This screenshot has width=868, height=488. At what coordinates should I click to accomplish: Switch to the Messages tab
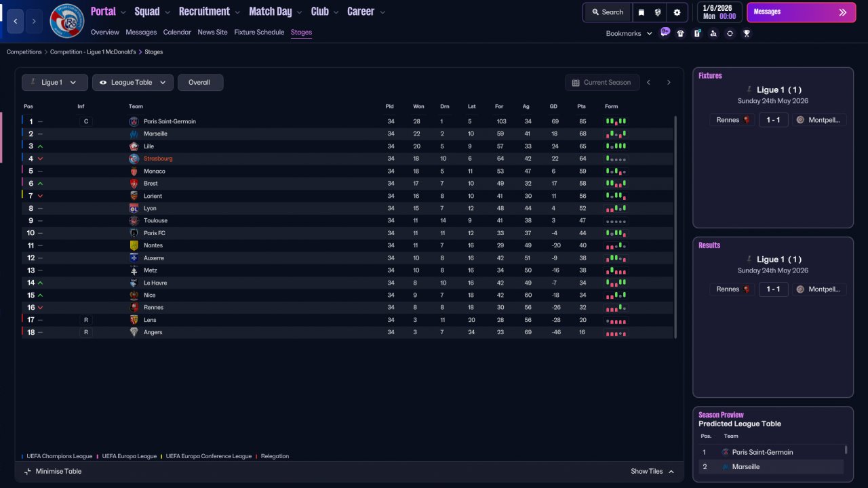point(141,33)
